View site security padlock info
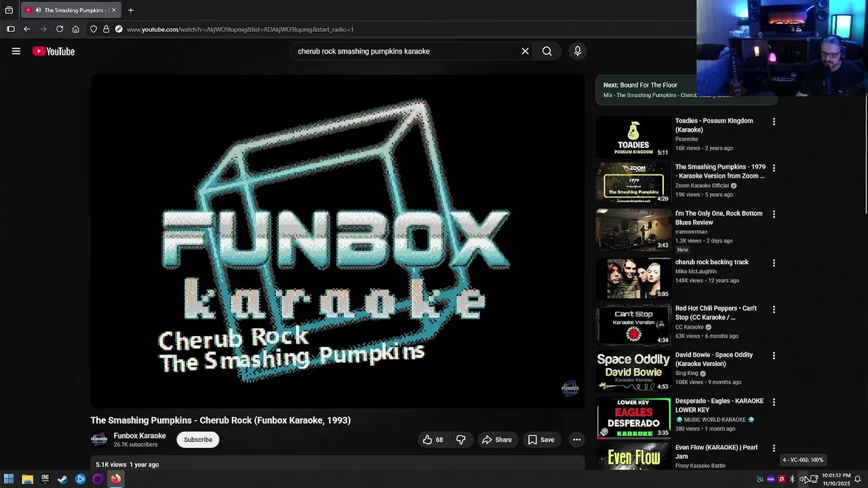This screenshot has width=868, height=488. click(106, 29)
